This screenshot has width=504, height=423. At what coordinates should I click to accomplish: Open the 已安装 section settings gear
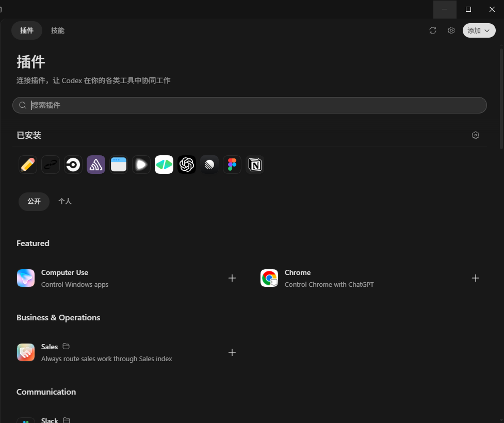pos(476,135)
